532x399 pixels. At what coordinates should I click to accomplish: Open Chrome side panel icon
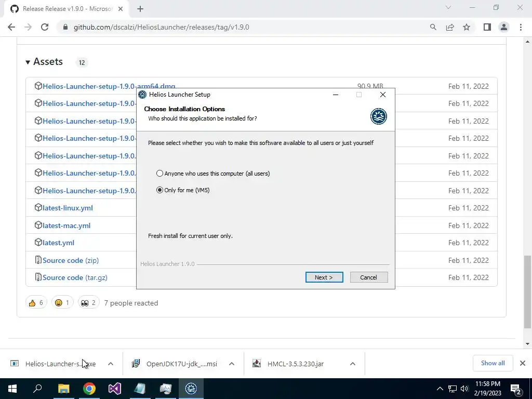tap(487, 27)
